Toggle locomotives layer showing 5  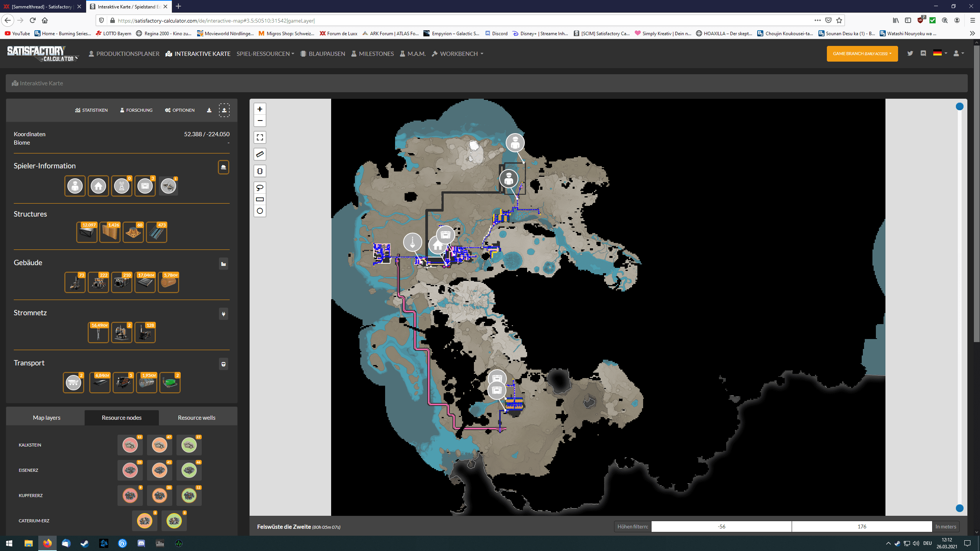[123, 383]
